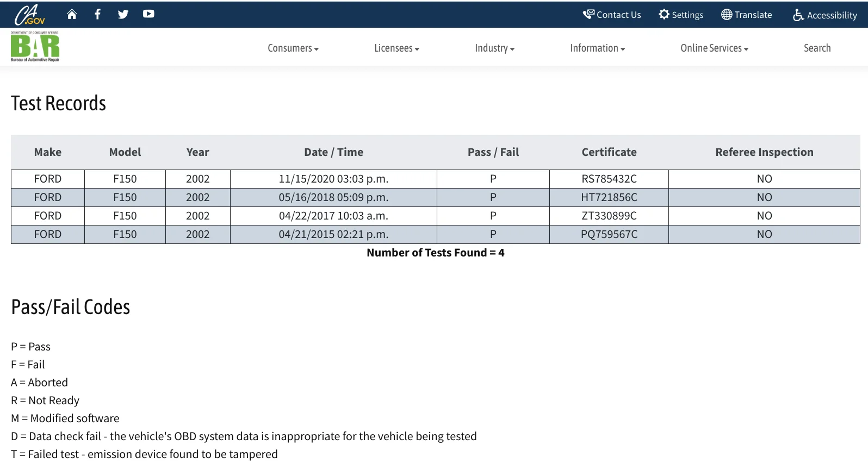Open the Twitter icon link
Image resolution: width=868 pixels, height=470 pixels.
123,14
